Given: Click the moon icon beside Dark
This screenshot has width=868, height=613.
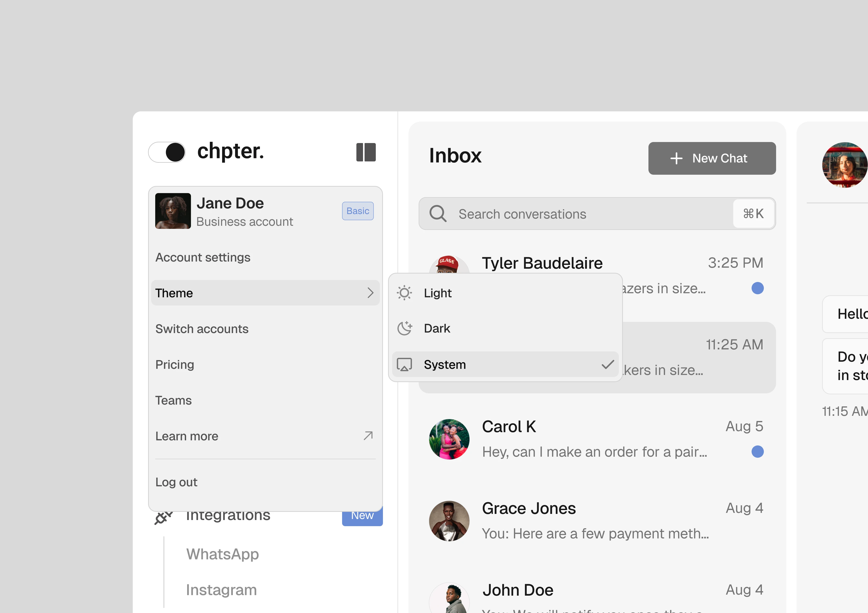Looking at the screenshot, I should coord(404,328).
